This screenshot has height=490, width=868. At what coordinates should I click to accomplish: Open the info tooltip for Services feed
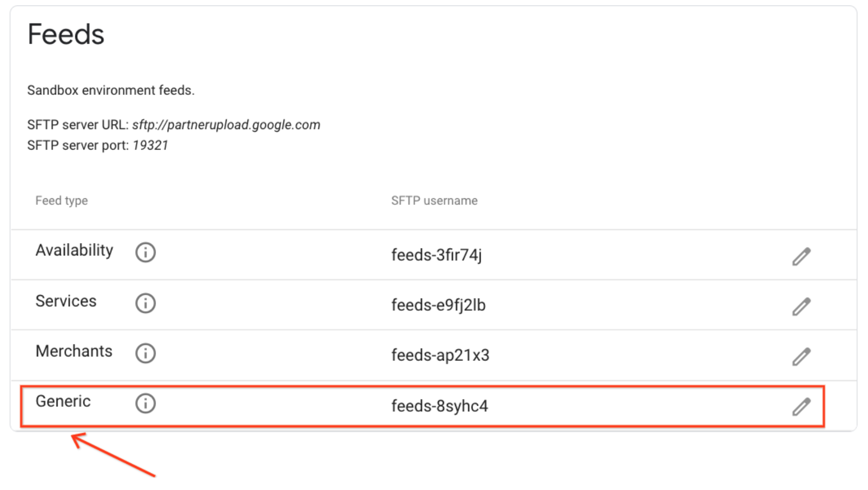[145, 303]
